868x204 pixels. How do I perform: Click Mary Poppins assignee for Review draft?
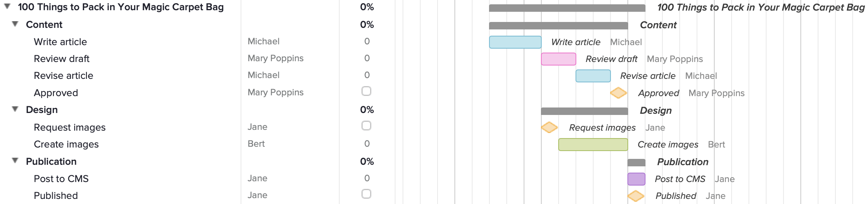pyautogui.click(x=276, y=58)
